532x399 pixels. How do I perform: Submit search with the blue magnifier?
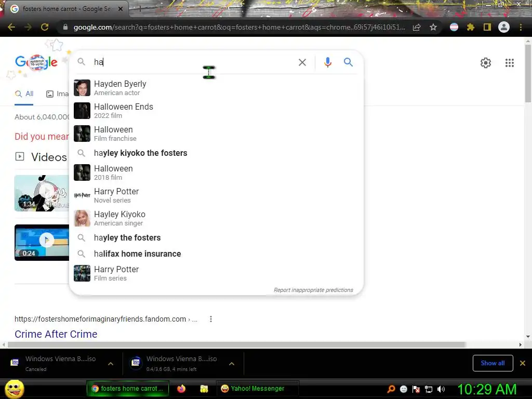348,62
